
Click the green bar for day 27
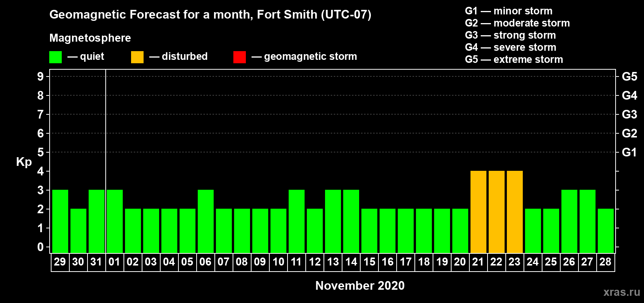pos(587,221)
